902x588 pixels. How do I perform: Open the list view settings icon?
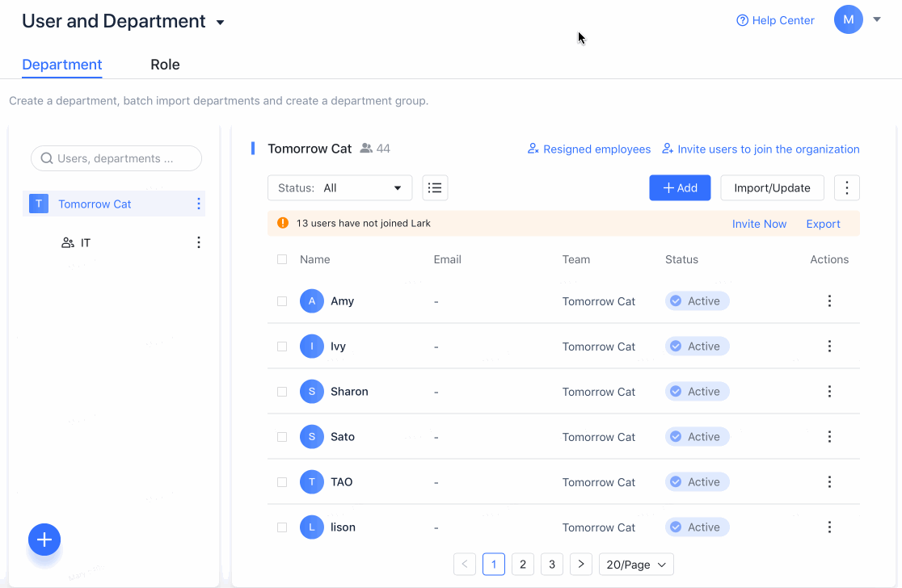[x=435, y=188]
